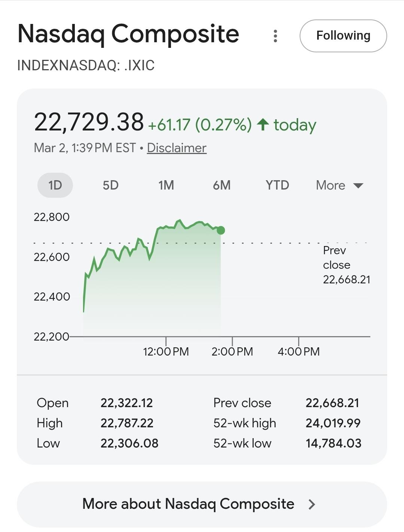Click the Open price value 22,322.12
This screenshot has height=532, width=404.
(x=126, y=403)
